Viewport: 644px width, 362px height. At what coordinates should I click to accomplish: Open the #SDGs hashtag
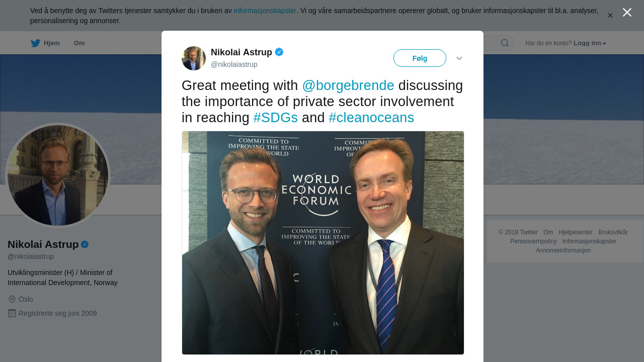tap(276, 118)
